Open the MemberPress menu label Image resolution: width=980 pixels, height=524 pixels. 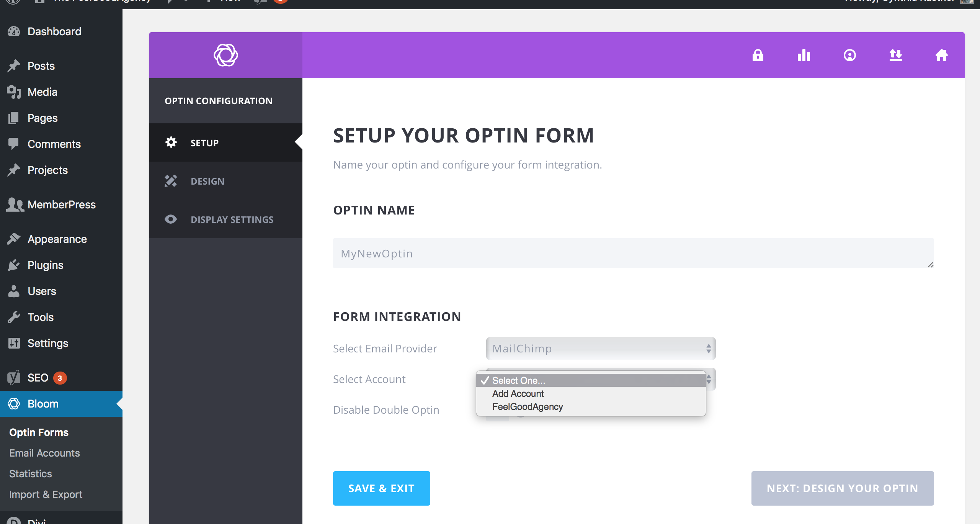coord(62,205)
